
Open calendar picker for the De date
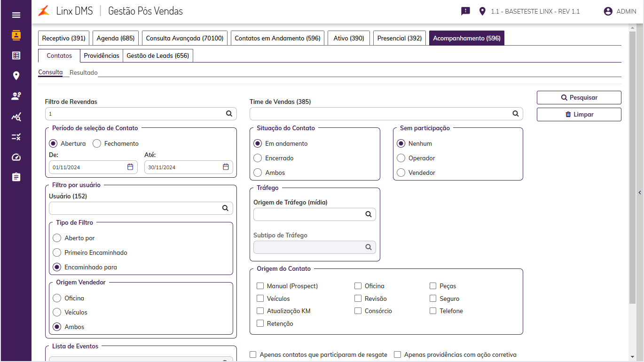click(x=130, y=167)
